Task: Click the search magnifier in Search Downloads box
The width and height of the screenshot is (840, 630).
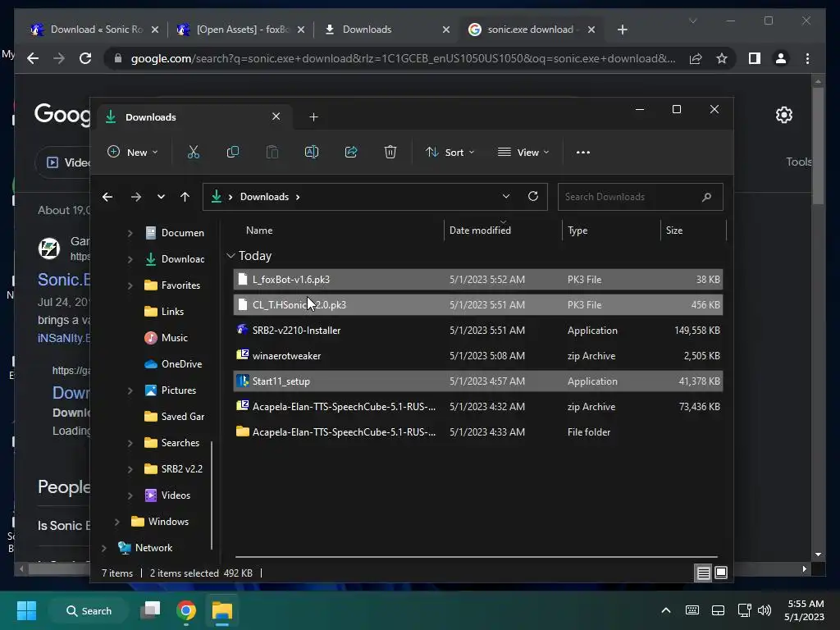Action: click(706, 197)
